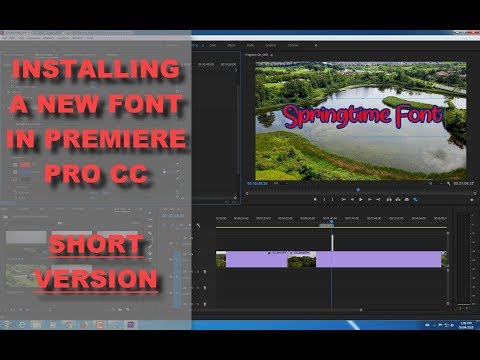The image size is (480, 360).
Task: Select the small thumbnail clip at the timeline start
Action: coord(221,259)
